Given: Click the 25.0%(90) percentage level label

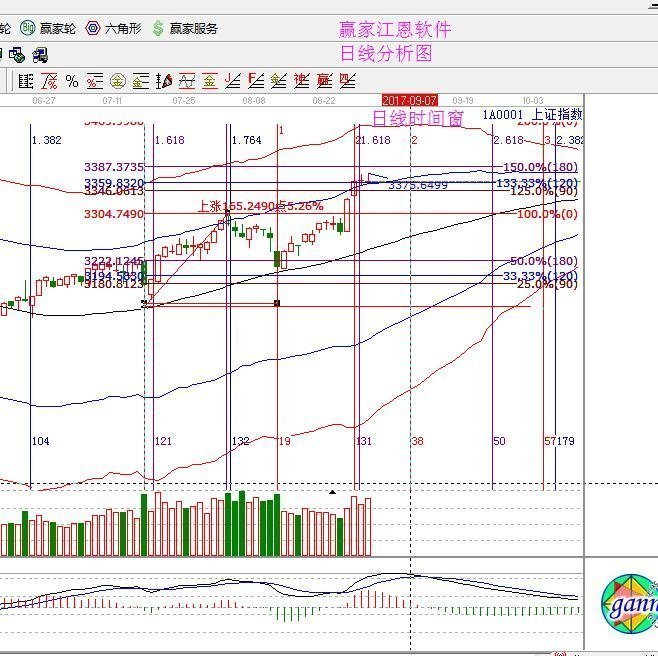Looking at the screenshot, I should 547,285.
